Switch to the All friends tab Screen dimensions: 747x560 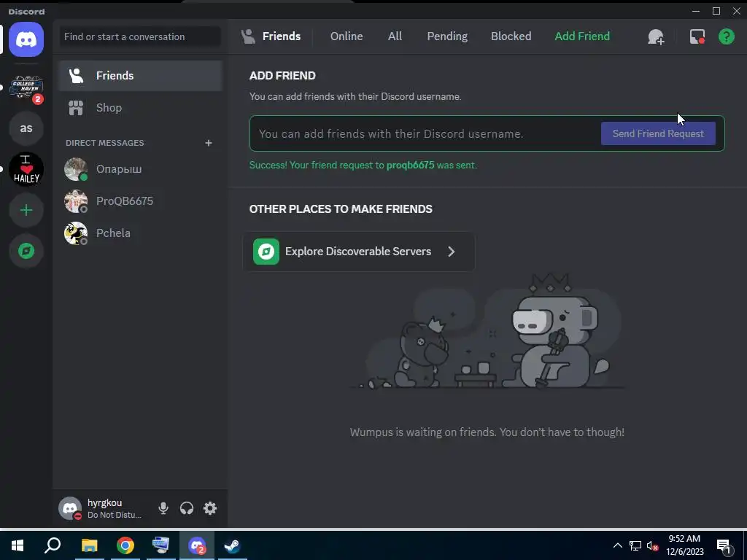tap(395, 36)
